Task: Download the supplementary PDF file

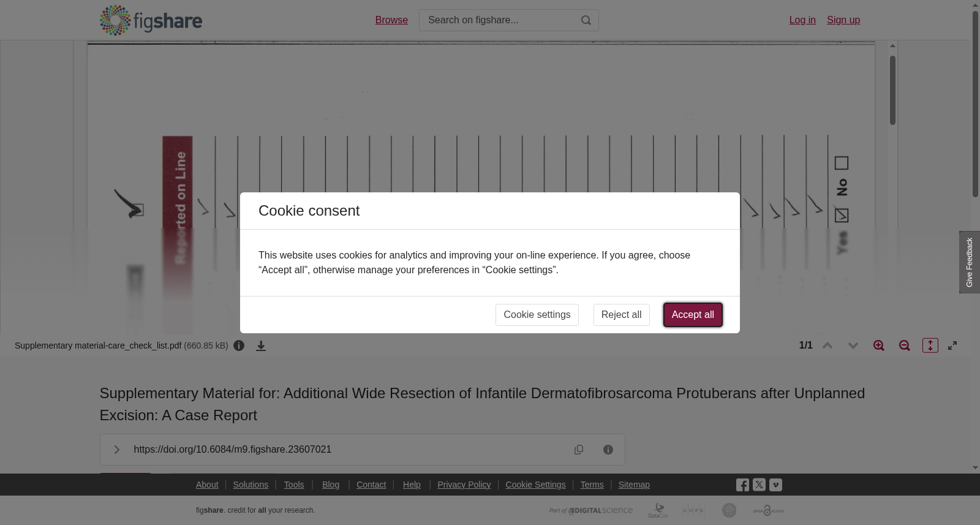Action: [261, 346]
